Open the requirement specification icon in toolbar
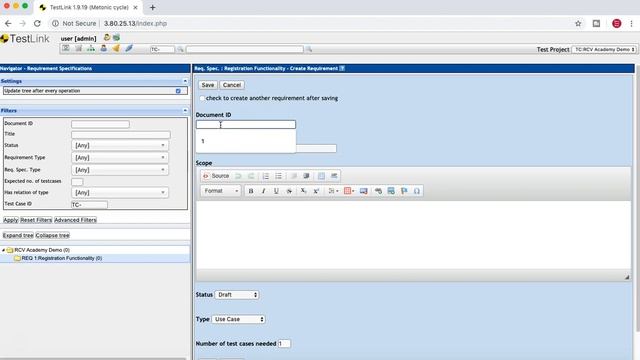Image resolution: width=640 pixels, height=360 pixels. (78, 49)
